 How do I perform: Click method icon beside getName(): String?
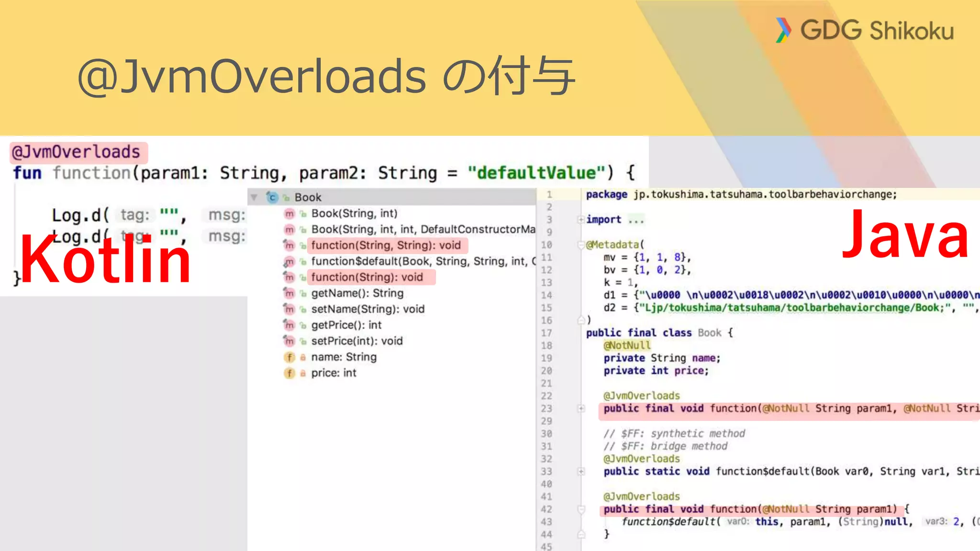pyautogui.click(x=290, y=293)
